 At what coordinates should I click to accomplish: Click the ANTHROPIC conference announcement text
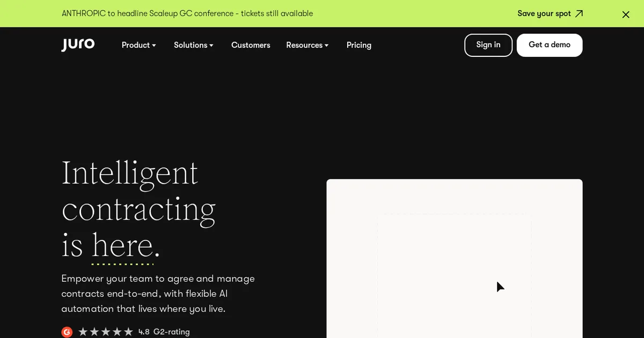[187, 13]
